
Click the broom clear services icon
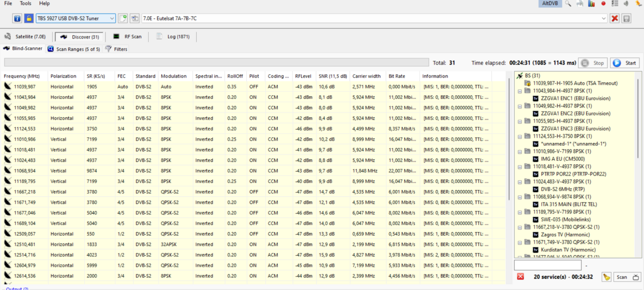tap(607, 277)
